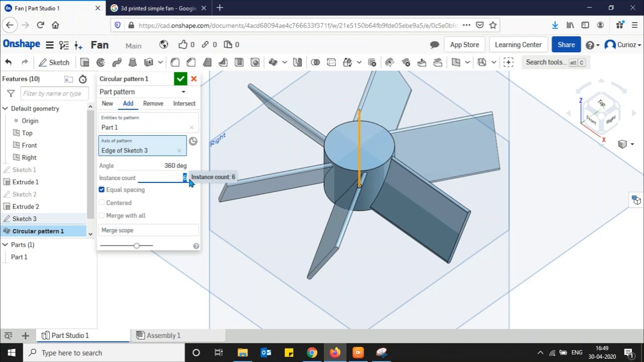The width and height of the screenshot is (644, 362).
Task: Select the Plane tool icon
Action: tap(456, 62)
